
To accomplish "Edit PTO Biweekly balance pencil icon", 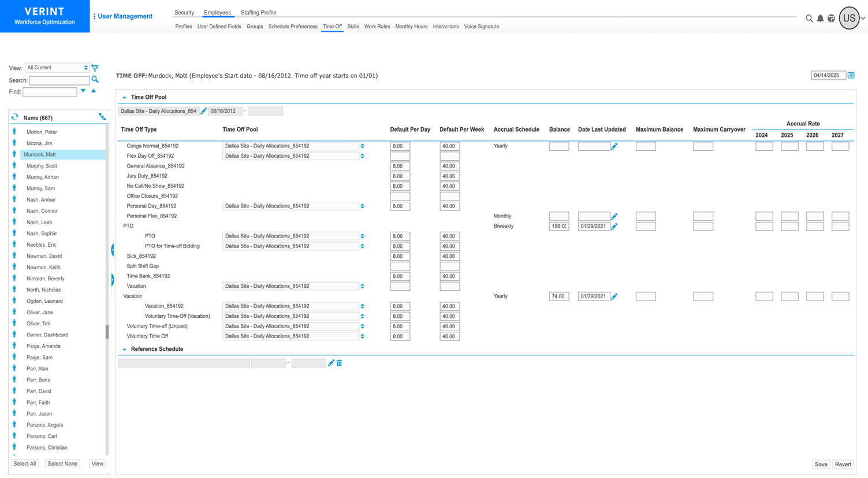I will tap(614, 226).
